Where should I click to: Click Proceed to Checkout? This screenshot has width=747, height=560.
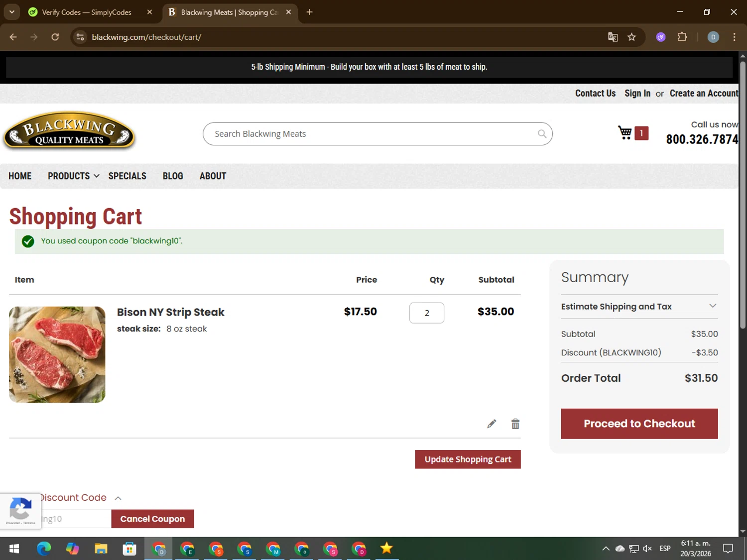tap(639, 424)
